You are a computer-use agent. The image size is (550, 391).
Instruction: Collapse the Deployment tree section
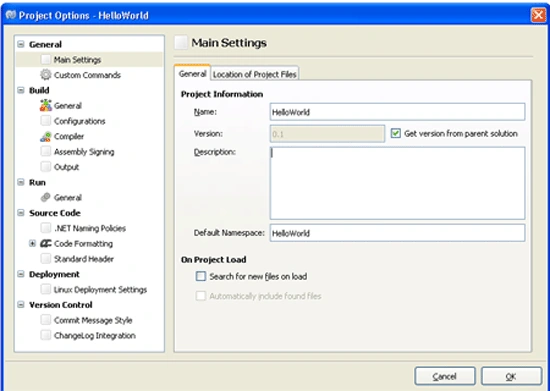(21, 274)
